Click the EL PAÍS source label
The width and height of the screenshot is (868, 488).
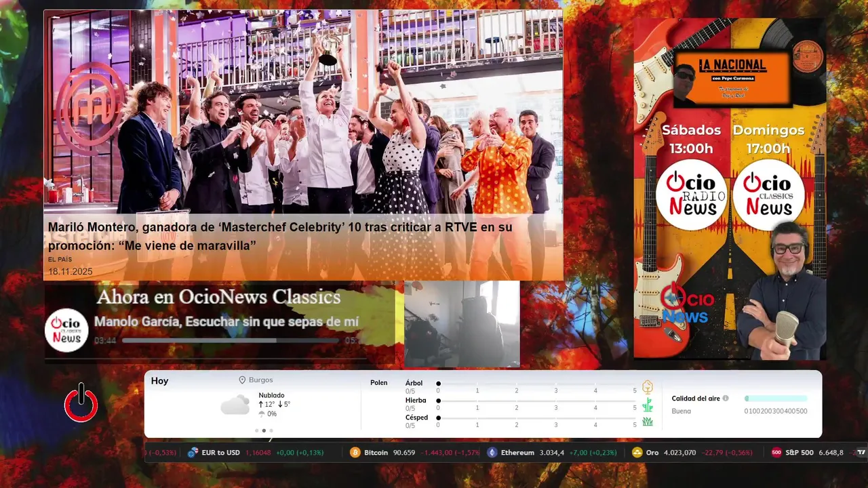tap(60, 260)
